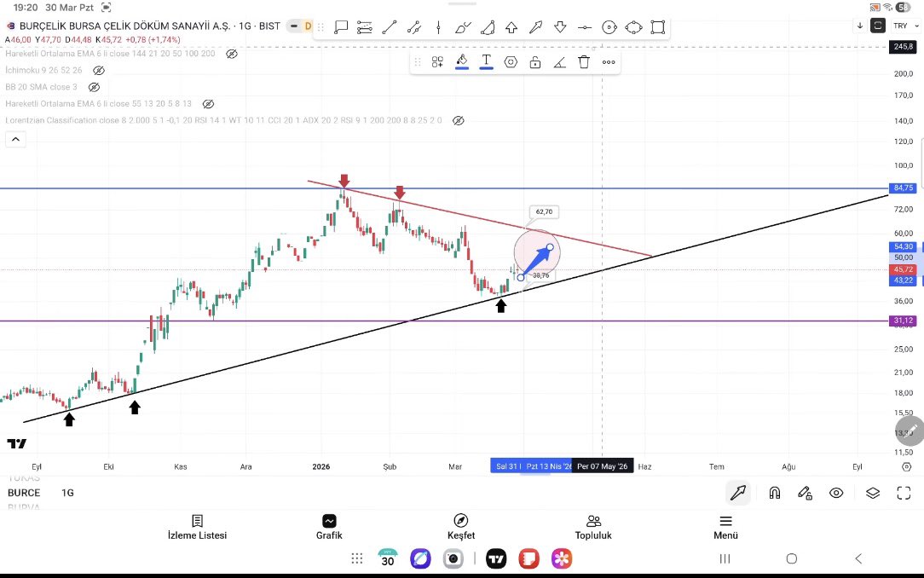Select the up arrow marker tool
Screen dimensions: 924x578
coord(511,27)
